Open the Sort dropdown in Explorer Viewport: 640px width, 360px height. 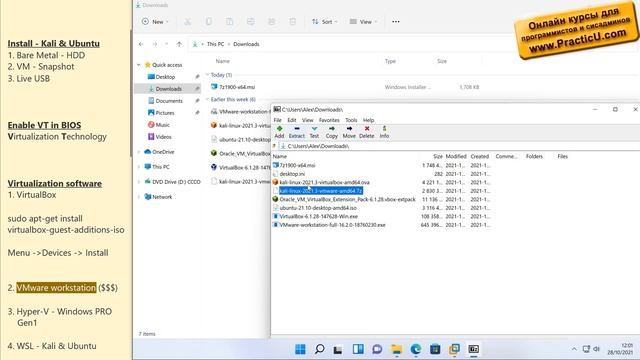click(x=325, y=22)
